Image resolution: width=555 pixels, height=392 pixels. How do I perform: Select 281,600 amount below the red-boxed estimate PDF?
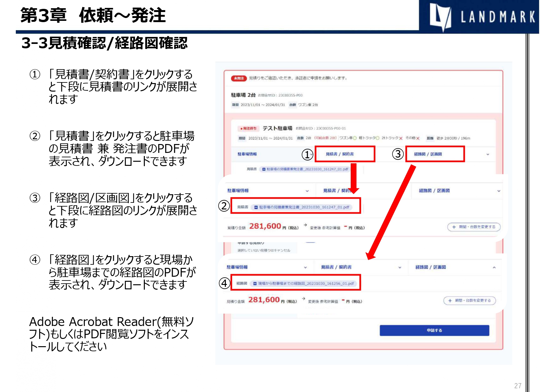coord(265,226)
